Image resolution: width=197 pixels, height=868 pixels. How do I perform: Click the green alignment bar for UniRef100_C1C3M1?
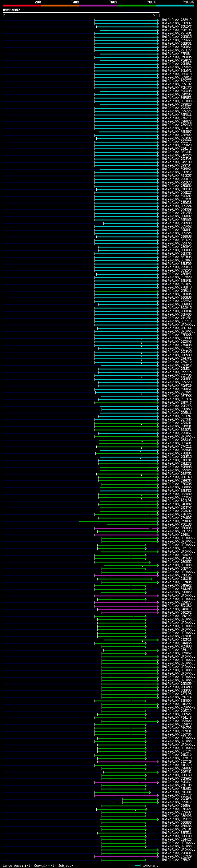pyautogui.click(x=123, y=792)
